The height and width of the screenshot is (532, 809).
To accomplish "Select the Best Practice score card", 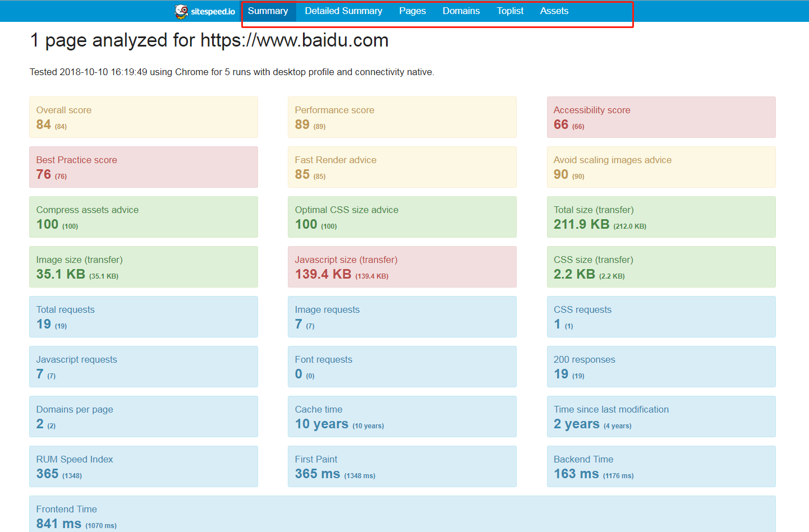I will (144, 167).
